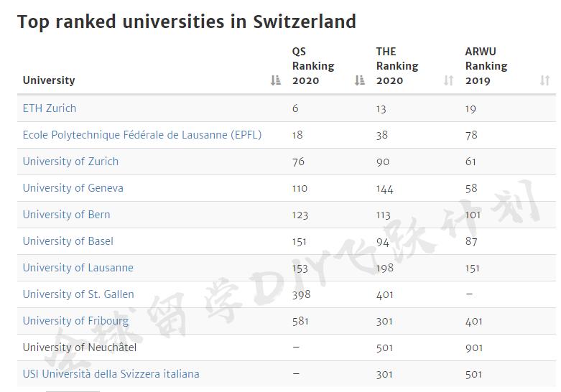Click the QS Ranking 2020 header
561x392 pixels.
point(313,66)
